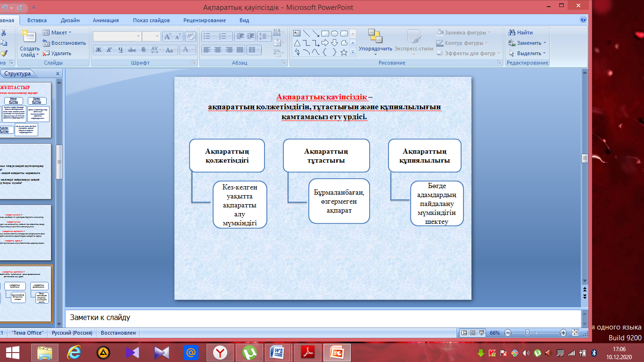The width and height of the screenshot is (644, 362).
Task: Open Shape Fill (Заливка фигуры) dropdown
Action: [463, 33]
